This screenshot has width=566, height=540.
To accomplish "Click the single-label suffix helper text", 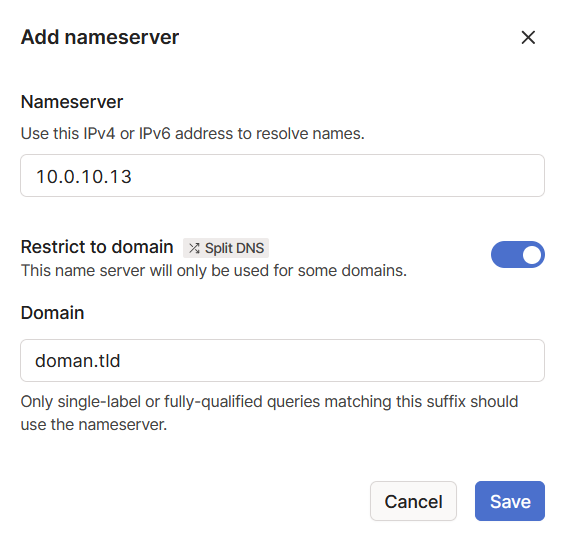I will 269,413.
